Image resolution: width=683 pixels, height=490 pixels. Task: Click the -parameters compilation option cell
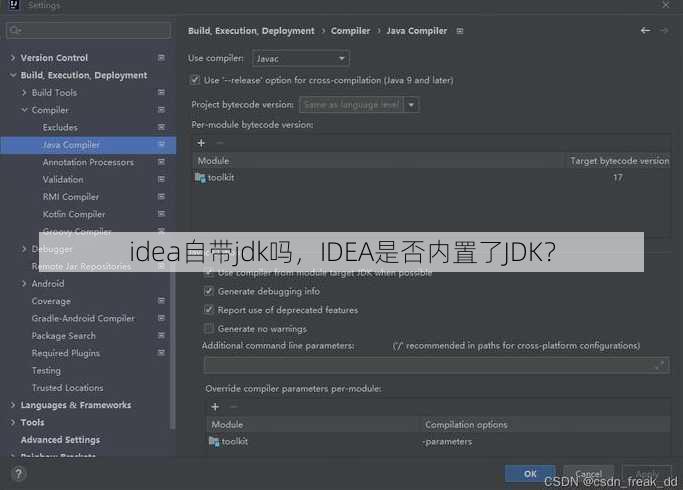click(x=447, y=442)
